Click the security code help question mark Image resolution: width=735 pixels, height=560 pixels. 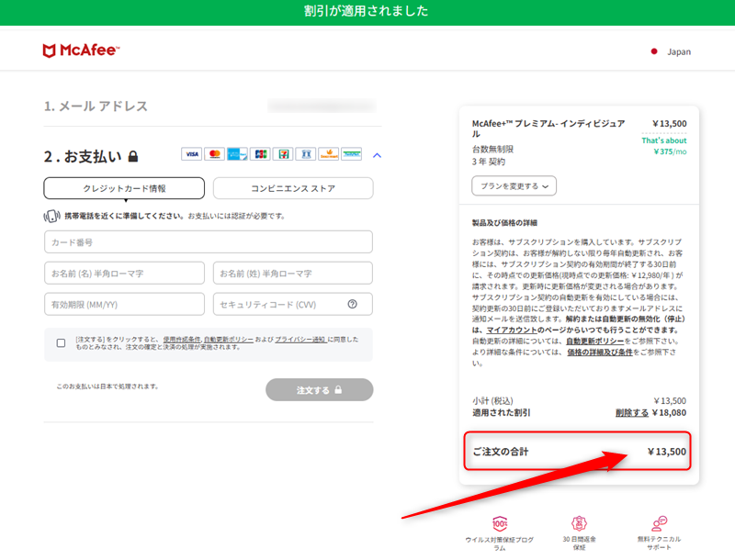click(x=353, y=305)
